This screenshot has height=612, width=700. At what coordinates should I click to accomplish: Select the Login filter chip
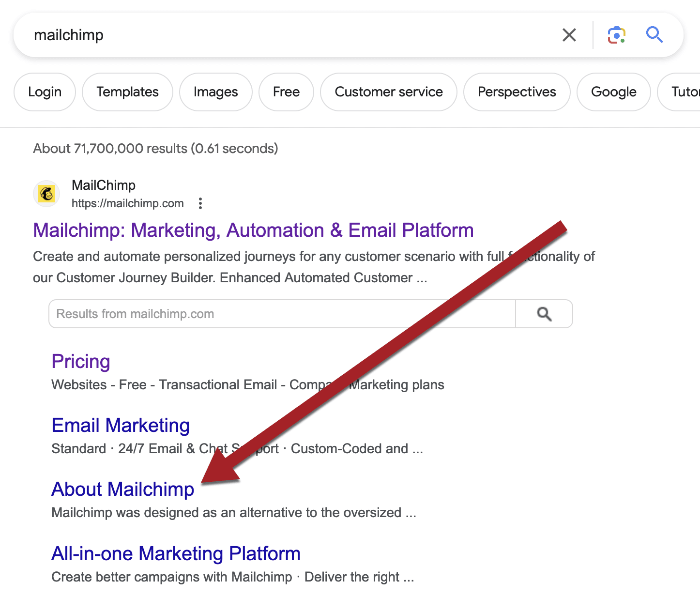(x=45, y=92)
